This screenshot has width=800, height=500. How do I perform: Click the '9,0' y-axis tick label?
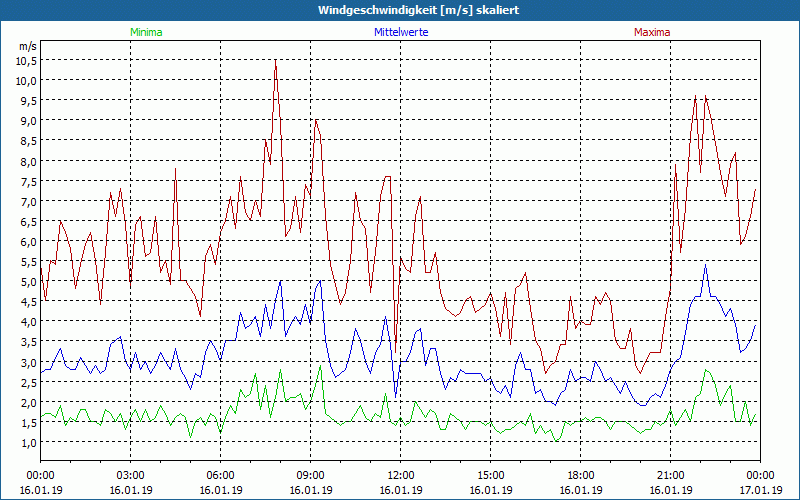29,120
